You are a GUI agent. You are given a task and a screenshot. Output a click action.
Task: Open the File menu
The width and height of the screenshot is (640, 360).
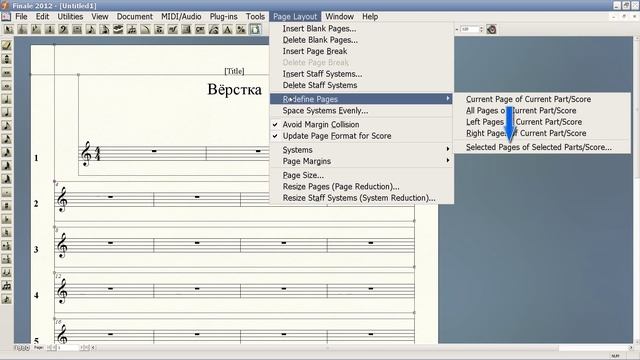[21, 17]
